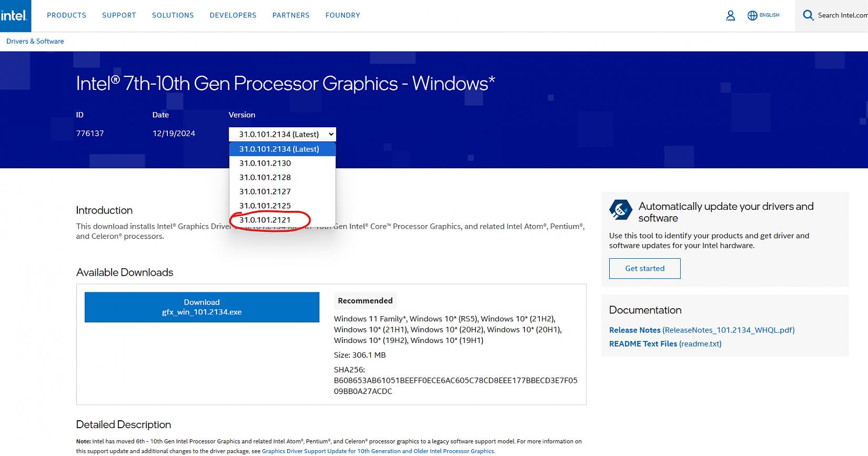
Task: Open Graphics Driver Support Update link
Action: [378, 451]
